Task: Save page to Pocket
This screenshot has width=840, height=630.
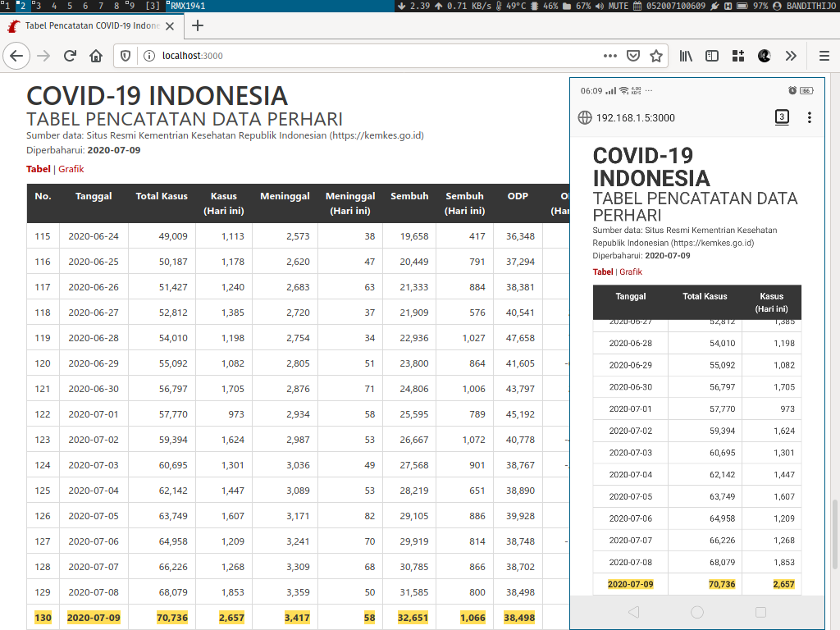Action: (633, 56)
